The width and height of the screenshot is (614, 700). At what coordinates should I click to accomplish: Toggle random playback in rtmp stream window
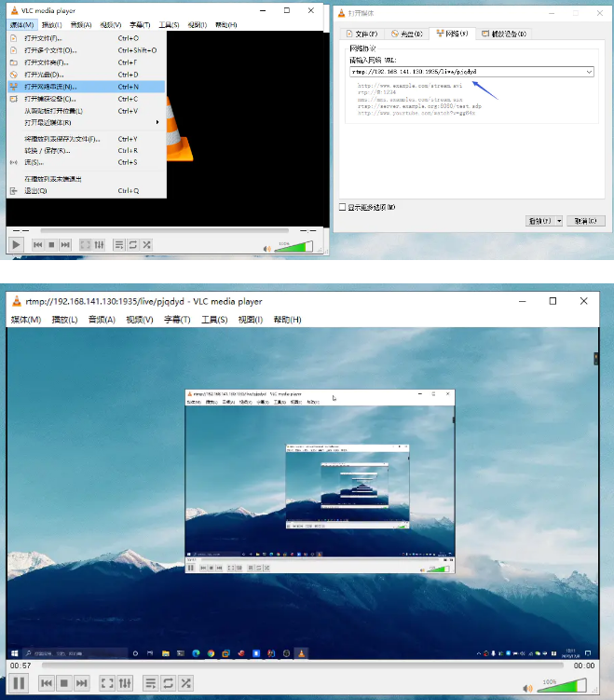click(x=185, y=683)
